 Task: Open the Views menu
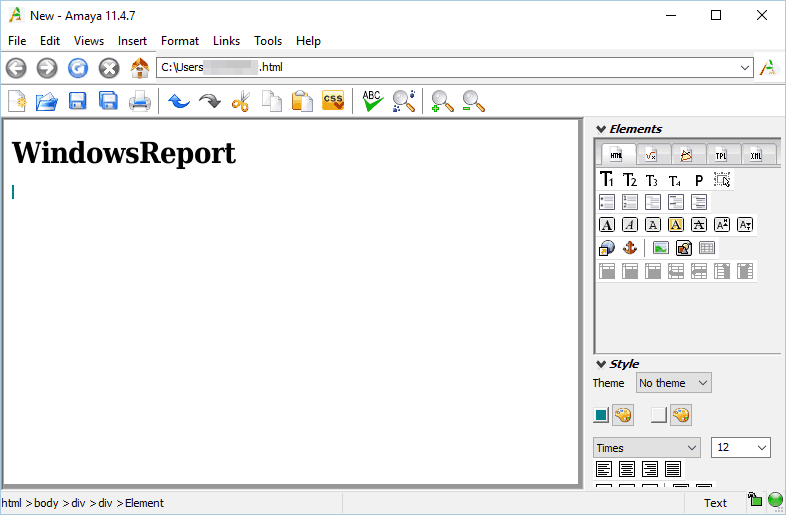pyautogui.click(x=89, y=41)
